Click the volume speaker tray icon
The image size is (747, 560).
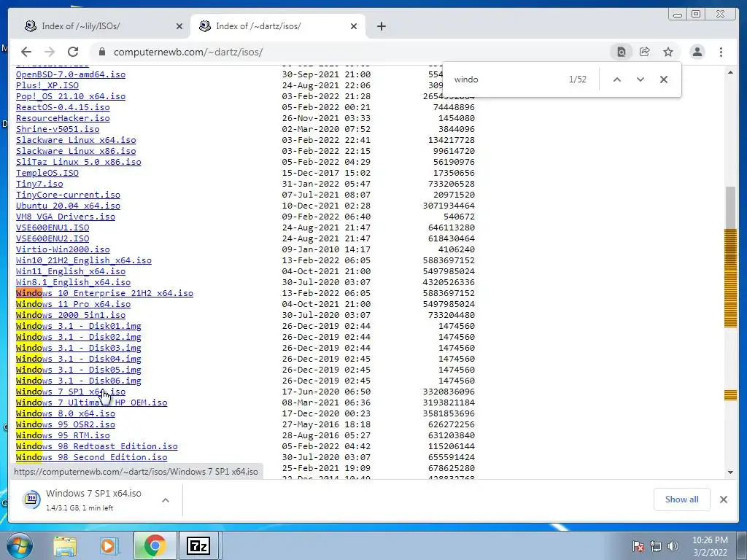coord(673,546)
